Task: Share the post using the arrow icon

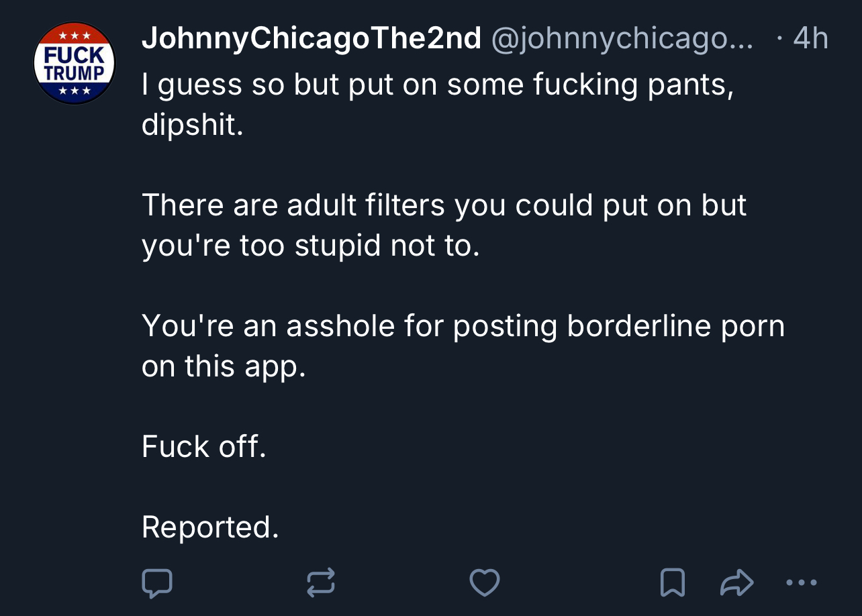Action: pyautogui.click(x=736, y=582)
